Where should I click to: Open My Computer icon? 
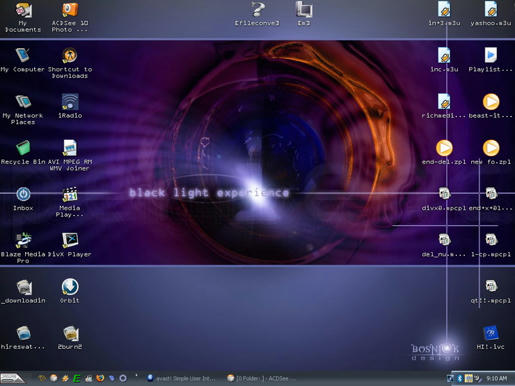23,60
